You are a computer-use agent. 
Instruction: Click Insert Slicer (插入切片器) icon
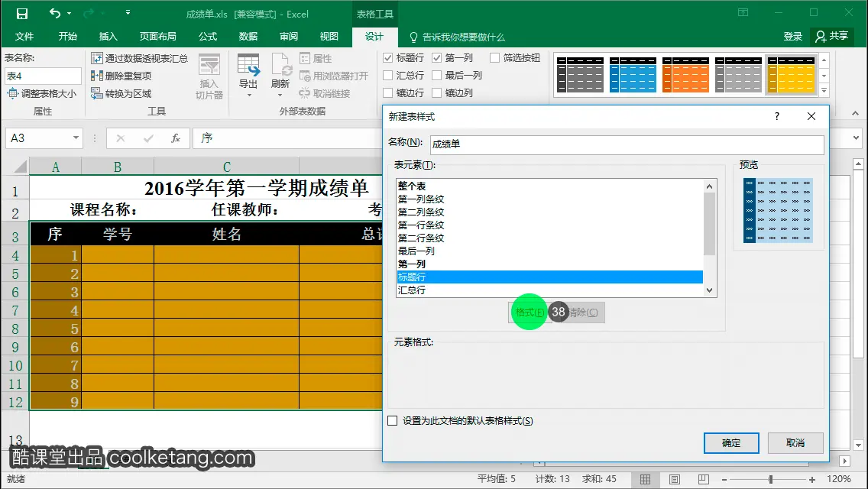[x=209, y=65]
